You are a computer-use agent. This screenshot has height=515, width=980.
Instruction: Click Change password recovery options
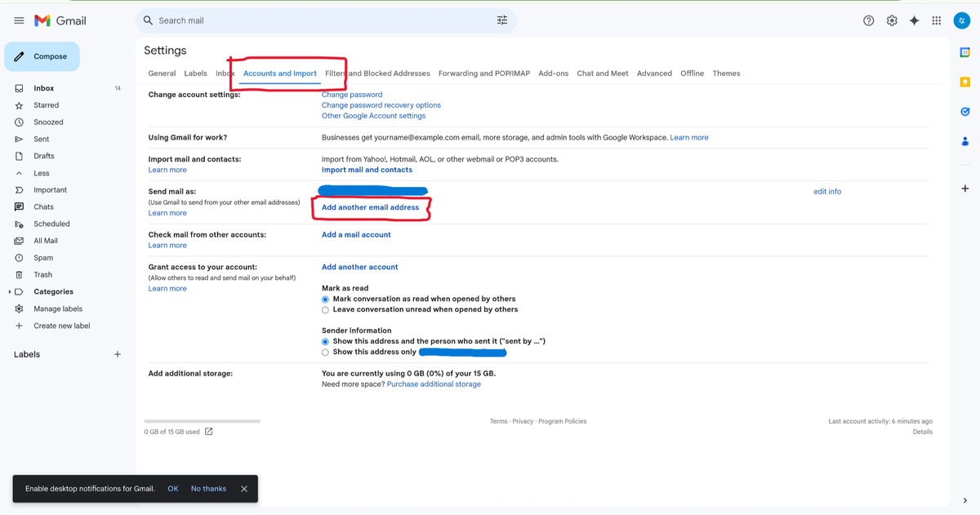[x=381, y=105]
